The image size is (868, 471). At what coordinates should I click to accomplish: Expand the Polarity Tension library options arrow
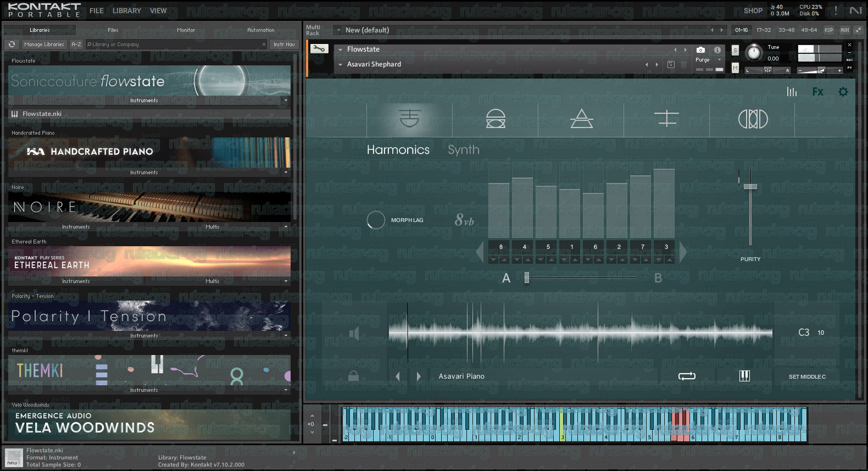coord(286,336)
